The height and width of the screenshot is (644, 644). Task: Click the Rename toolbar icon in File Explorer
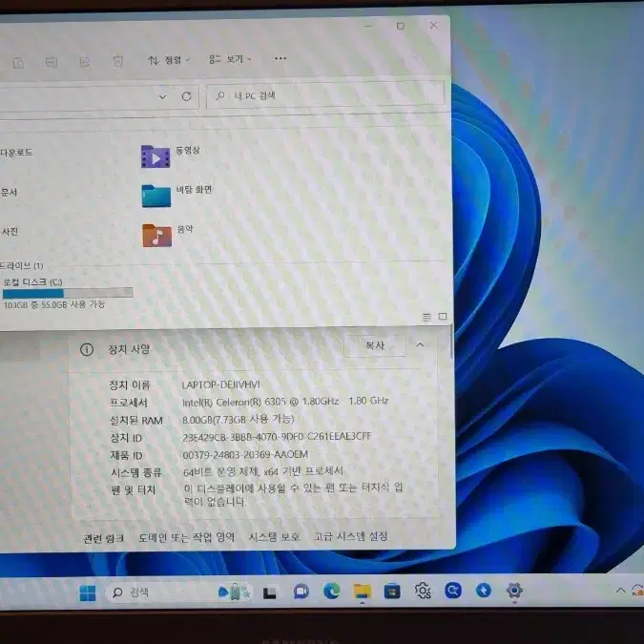pyautogui.click(x=52, y=62)
